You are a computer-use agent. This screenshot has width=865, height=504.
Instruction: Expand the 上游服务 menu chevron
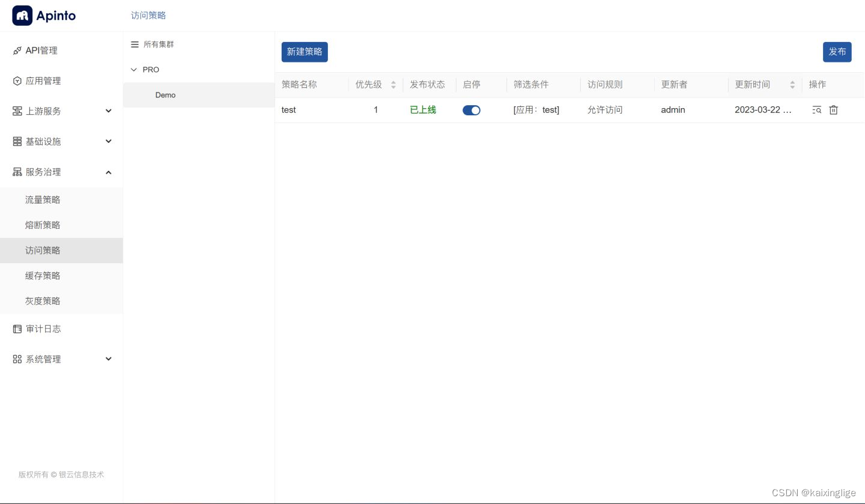[x=109, y=111]
